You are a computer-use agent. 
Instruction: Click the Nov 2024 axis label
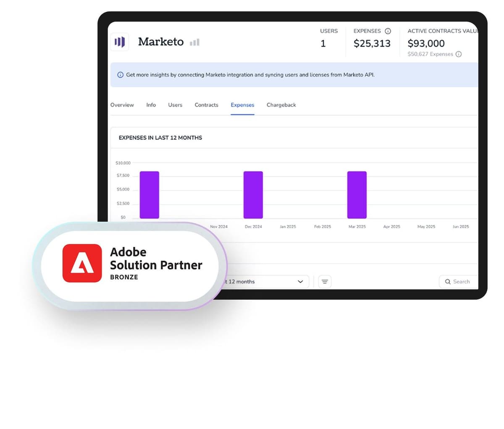tap(219, 227)
